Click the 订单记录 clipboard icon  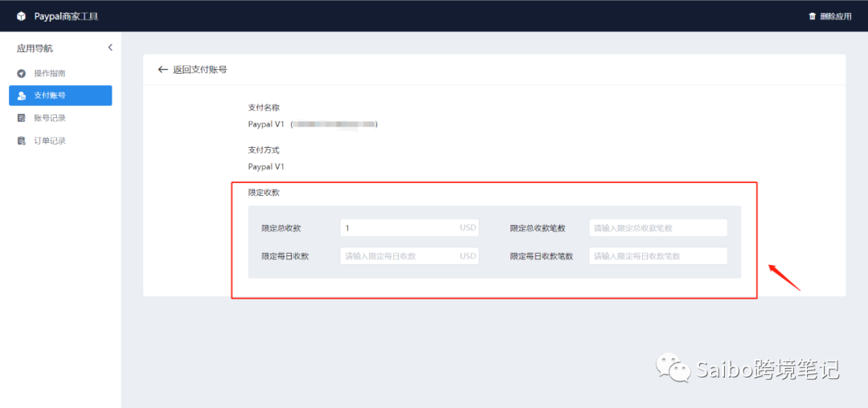tap(22, 141)
